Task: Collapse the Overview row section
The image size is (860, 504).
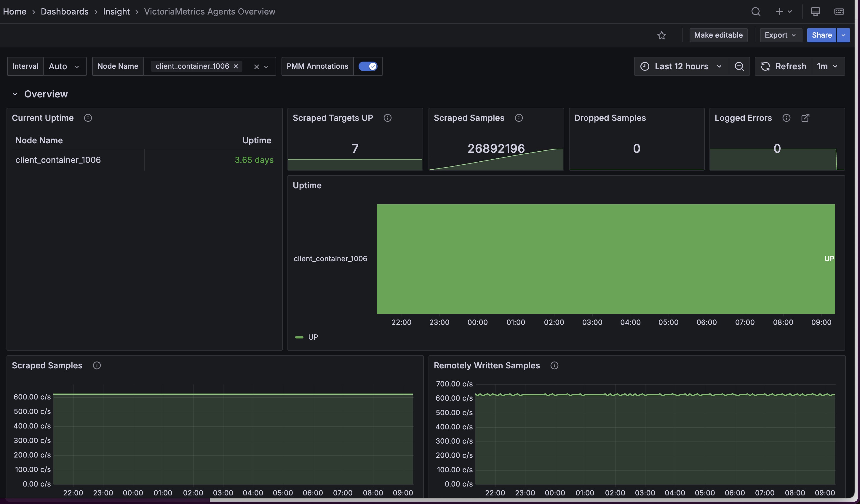Action: (x=15, y=94)
